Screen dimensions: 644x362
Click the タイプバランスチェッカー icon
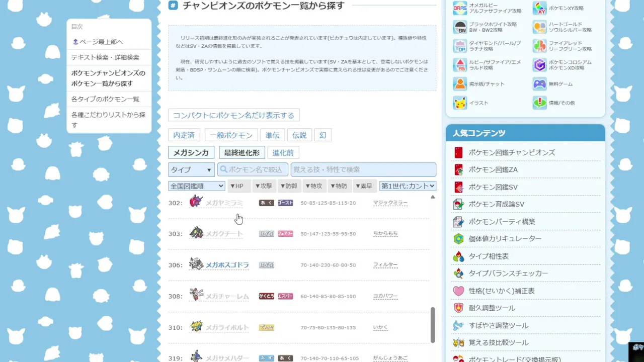click(x=458, y=274)
